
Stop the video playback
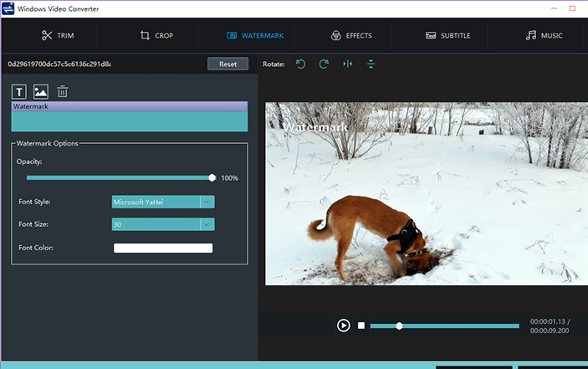tap(361, 325)
